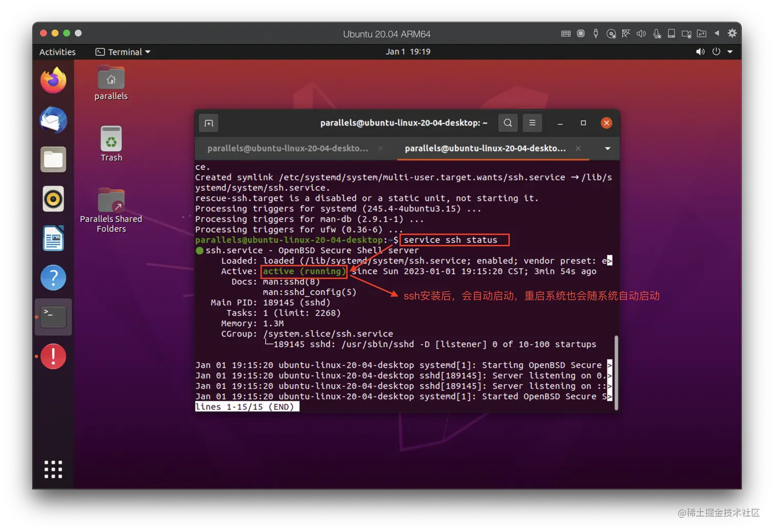Open the Activities overview
The width and height of the screenshot is (774, 532).
click(x=57, y=51)
